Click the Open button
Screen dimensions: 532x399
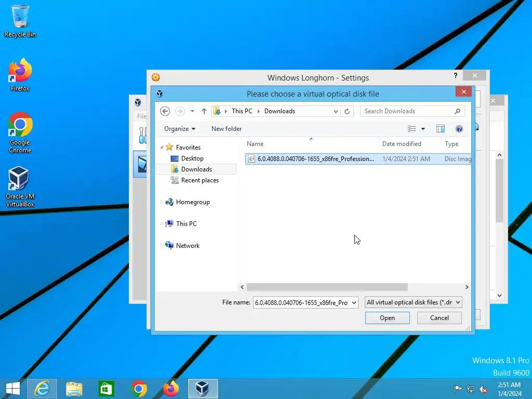[387, 318]
